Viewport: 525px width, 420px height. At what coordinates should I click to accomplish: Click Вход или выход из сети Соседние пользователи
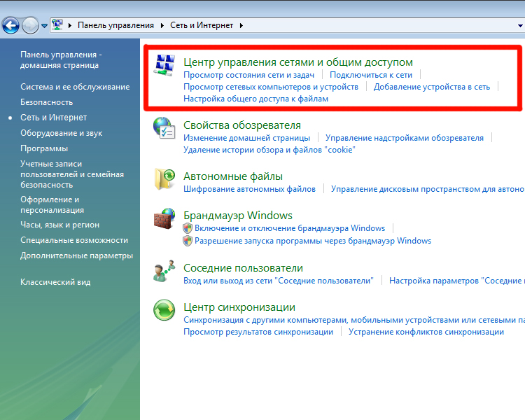[x=279, y=281]
